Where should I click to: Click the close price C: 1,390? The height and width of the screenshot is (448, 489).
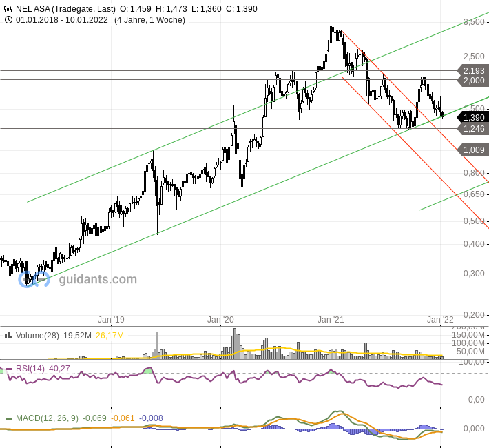(242, 9)
